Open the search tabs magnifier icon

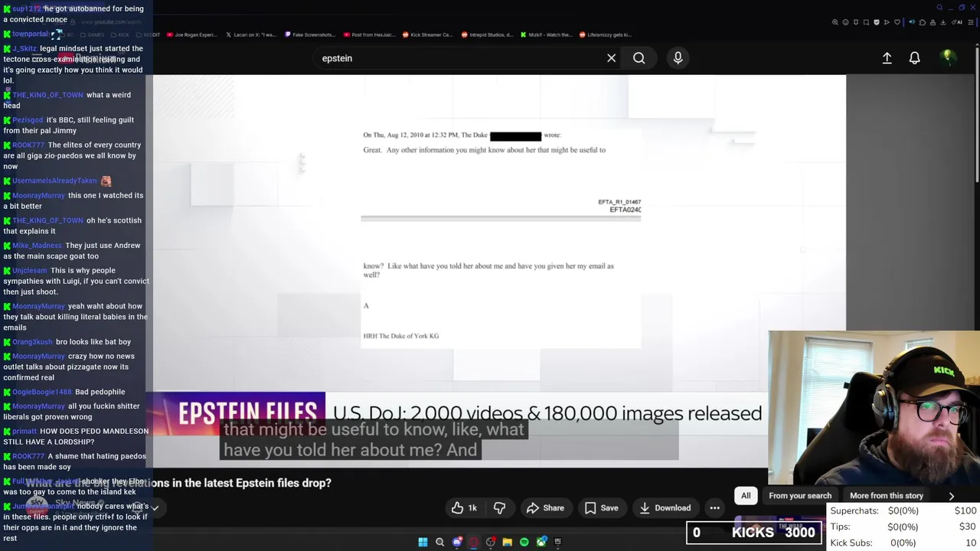(940, 8)
